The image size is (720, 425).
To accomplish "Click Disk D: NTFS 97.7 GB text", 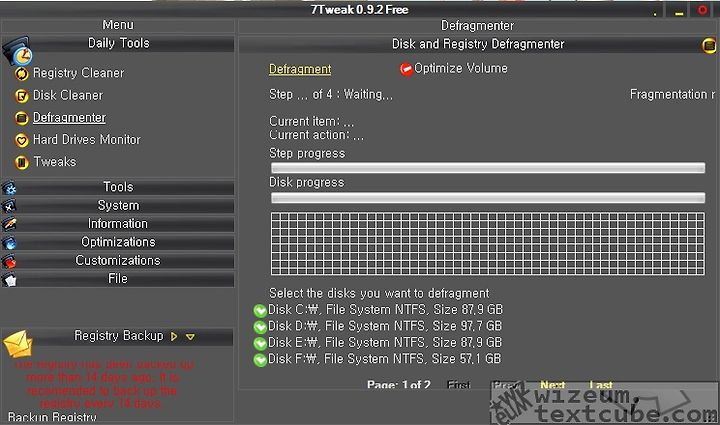I will 385,326.
